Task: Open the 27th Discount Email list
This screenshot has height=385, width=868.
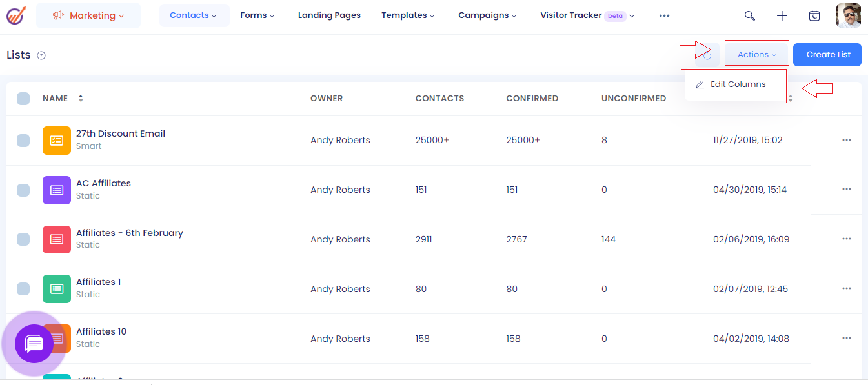Action: [x=121, y=133]
